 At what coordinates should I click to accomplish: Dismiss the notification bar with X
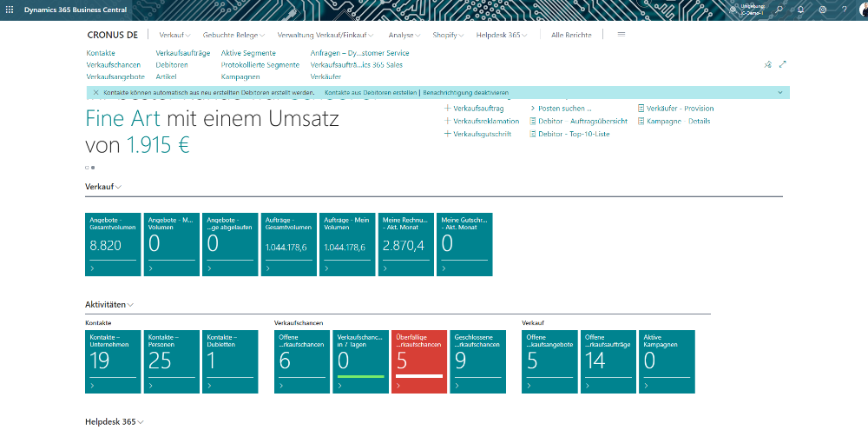point(95,93)
